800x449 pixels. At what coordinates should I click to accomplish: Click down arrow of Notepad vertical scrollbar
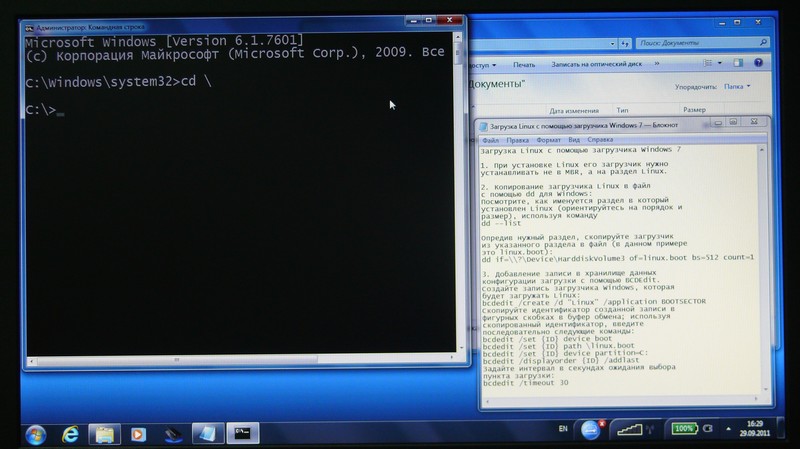coord(766,389)
